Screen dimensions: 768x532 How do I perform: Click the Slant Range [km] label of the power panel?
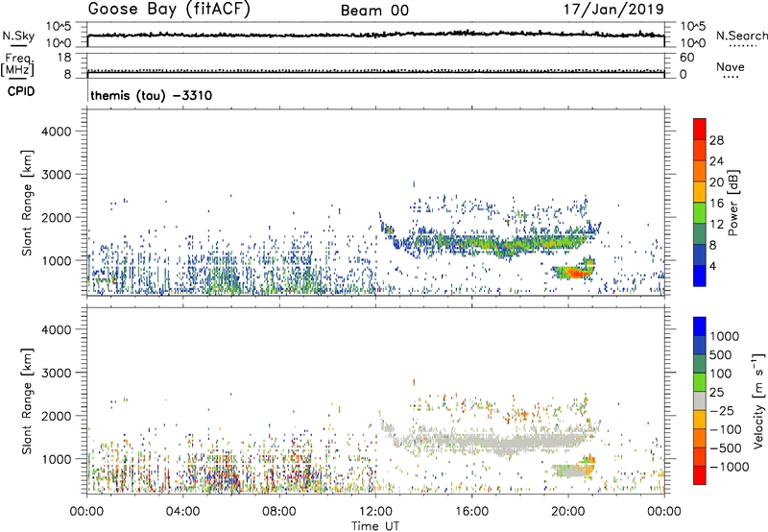27,203
